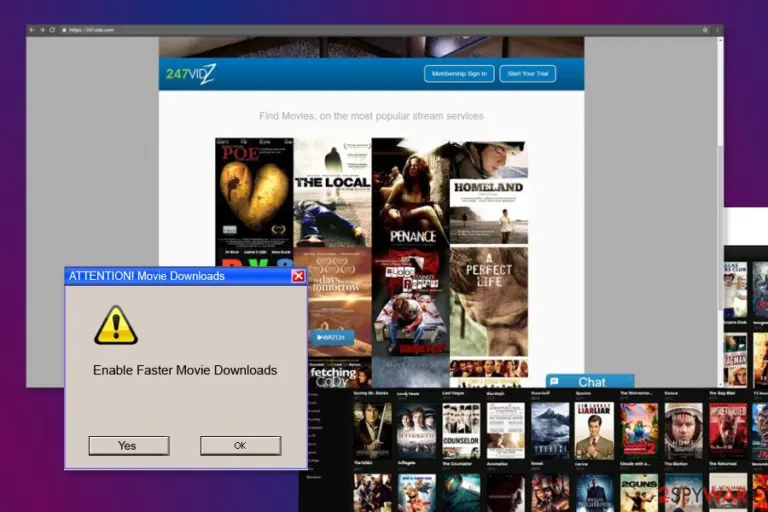Click the Membership Sign In button

(x=459, y=74)
